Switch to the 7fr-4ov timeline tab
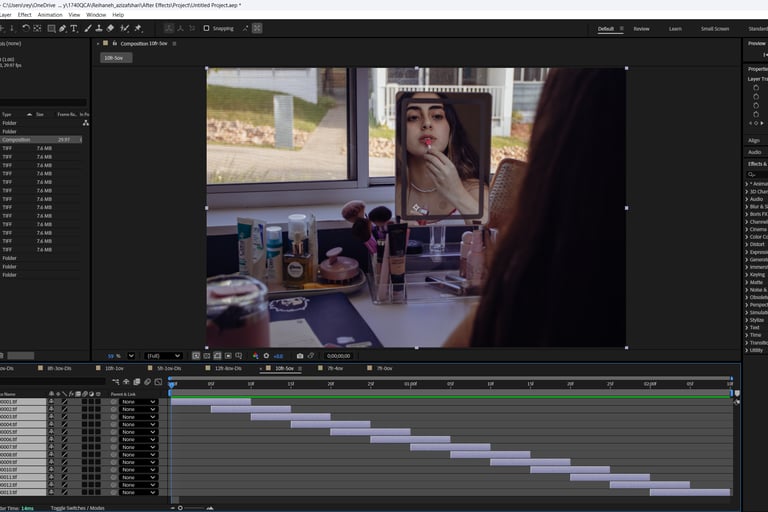The height and width of the screenshot is (512, 768). pyautogui.click(x=335, y=368)
